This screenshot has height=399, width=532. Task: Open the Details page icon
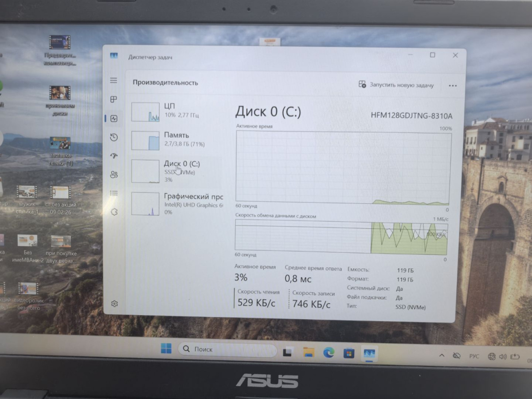click(114, 193)
